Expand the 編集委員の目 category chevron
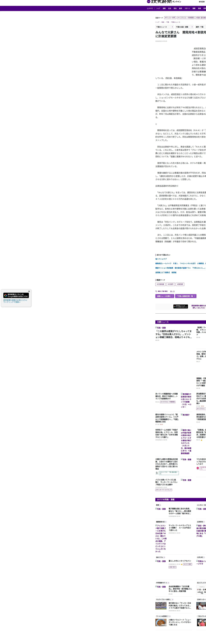Image resolution: width=206 pixels, height=644 pixels. [166, 522]
